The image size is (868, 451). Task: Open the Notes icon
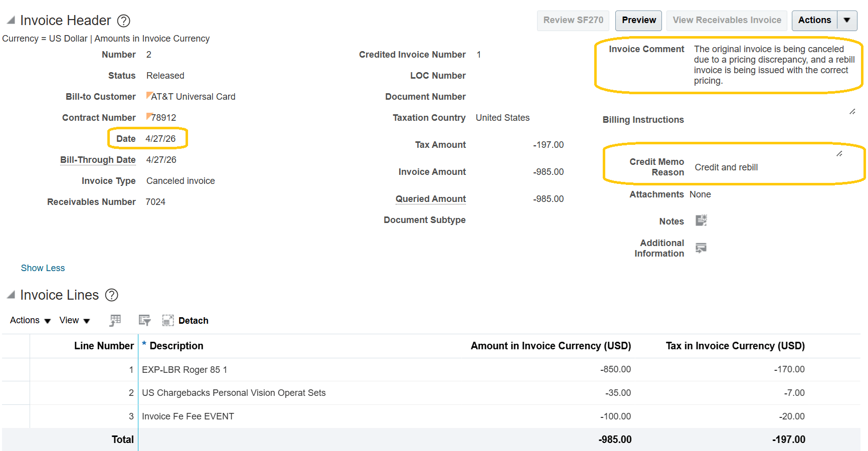(x=701, y=220)
